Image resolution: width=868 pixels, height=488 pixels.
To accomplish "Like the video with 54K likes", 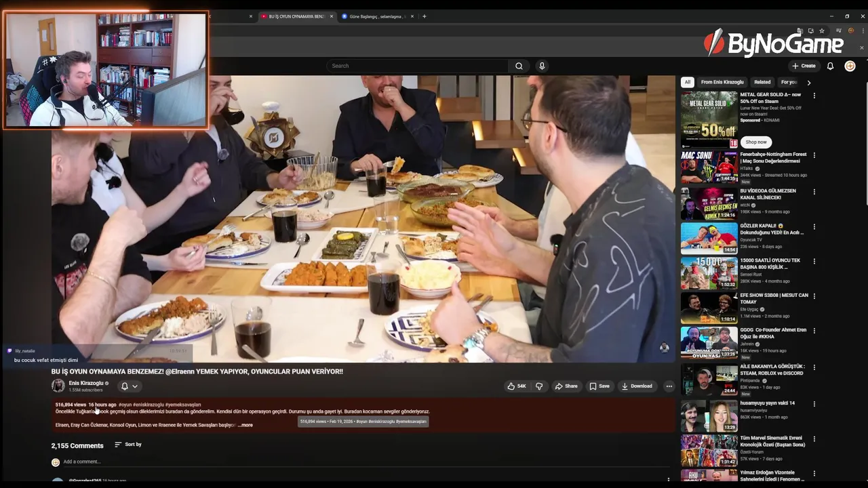I will click(517, 386).
